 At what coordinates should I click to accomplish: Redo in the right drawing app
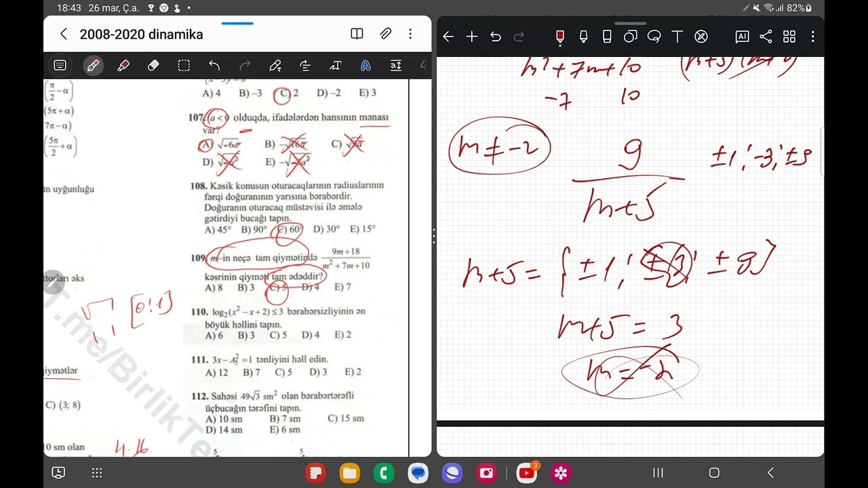click(519, 37)
